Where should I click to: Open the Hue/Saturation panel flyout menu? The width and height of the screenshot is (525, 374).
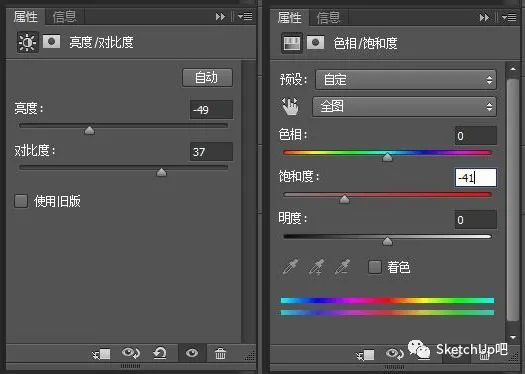[509, 17]
